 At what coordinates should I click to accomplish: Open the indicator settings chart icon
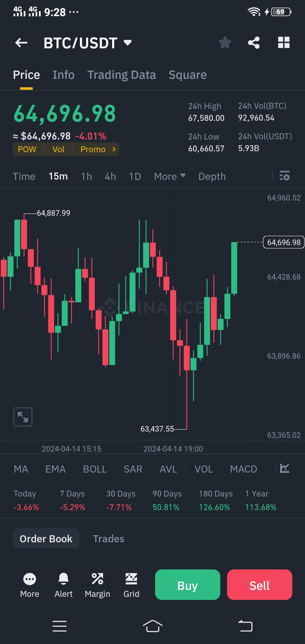click(x=285, y=468)
